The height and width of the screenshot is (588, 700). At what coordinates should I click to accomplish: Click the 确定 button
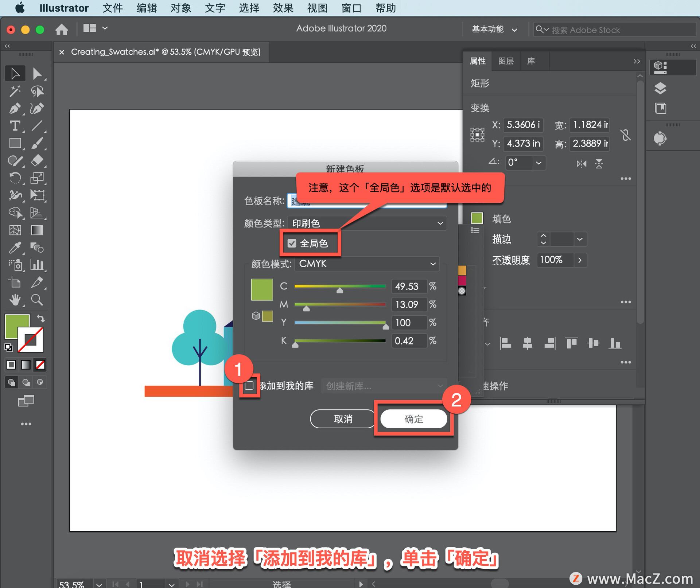click(413, 419)
